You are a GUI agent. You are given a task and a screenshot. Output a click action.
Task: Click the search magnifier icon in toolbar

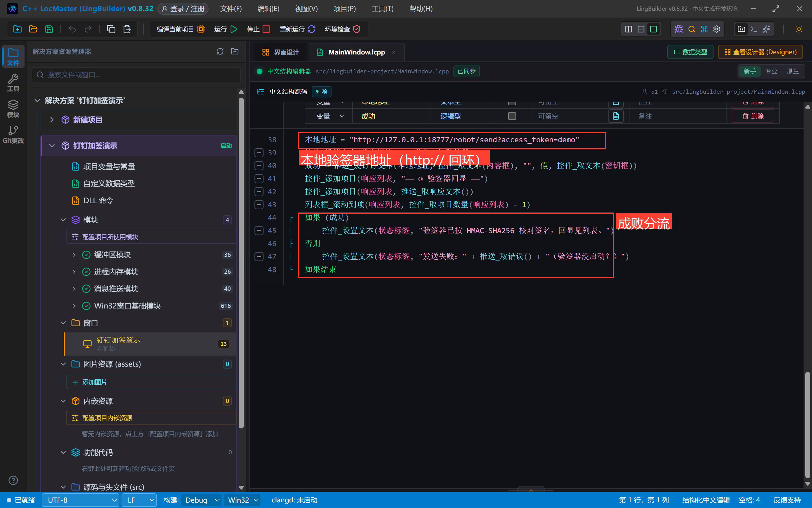coord(692,29)
